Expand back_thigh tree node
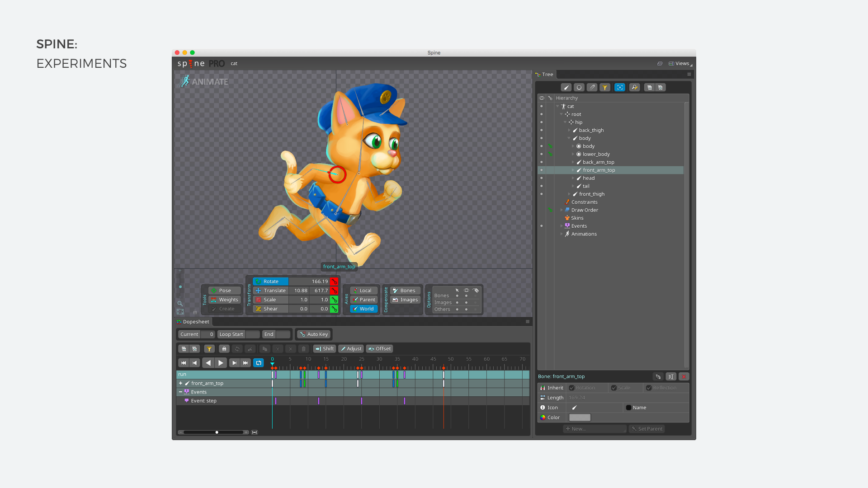The width and height of the screenshot is (868, 488). (570, 130)
